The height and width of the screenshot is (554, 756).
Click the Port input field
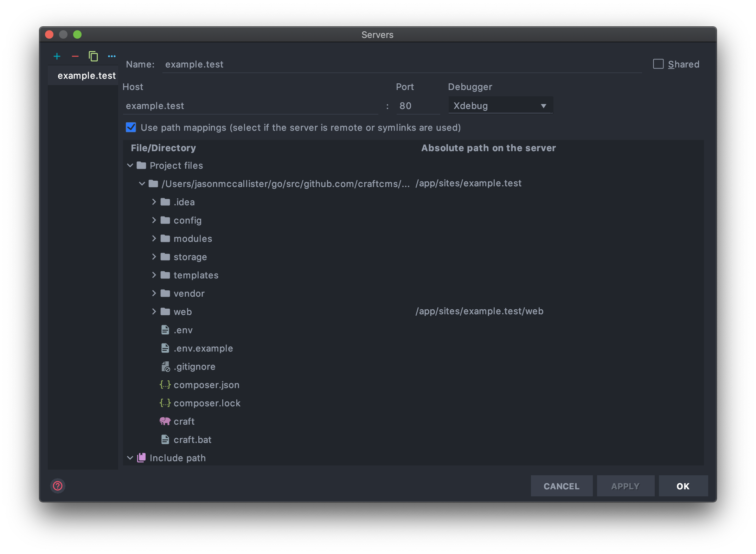pos(418,106)
